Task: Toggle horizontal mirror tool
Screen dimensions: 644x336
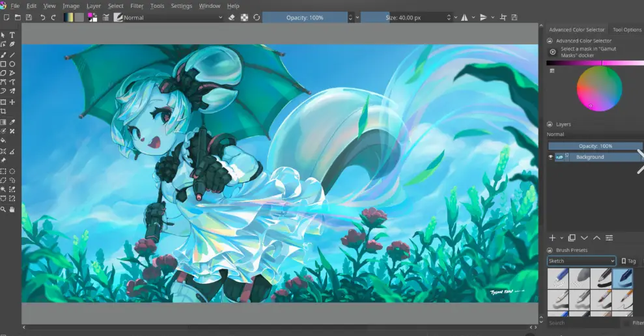Action: point(464,17)
